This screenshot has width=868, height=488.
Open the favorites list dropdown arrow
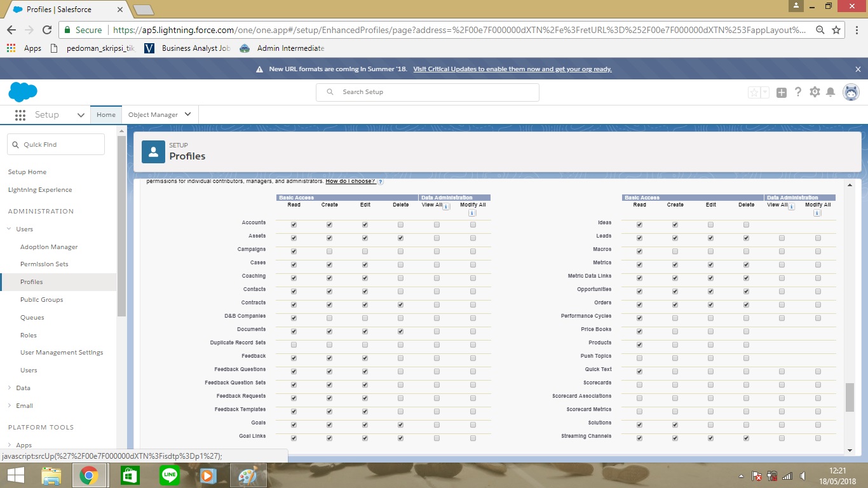point(765,92)
